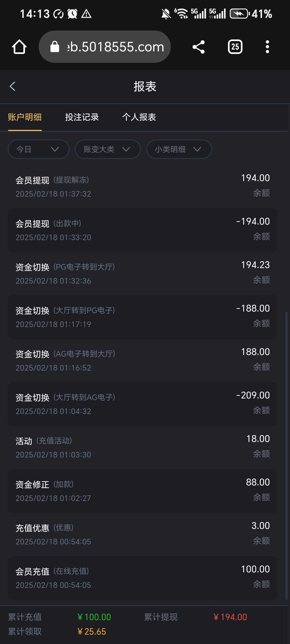Tap the battery icon in the status bar
290x644 pixels.
(239, 14)
